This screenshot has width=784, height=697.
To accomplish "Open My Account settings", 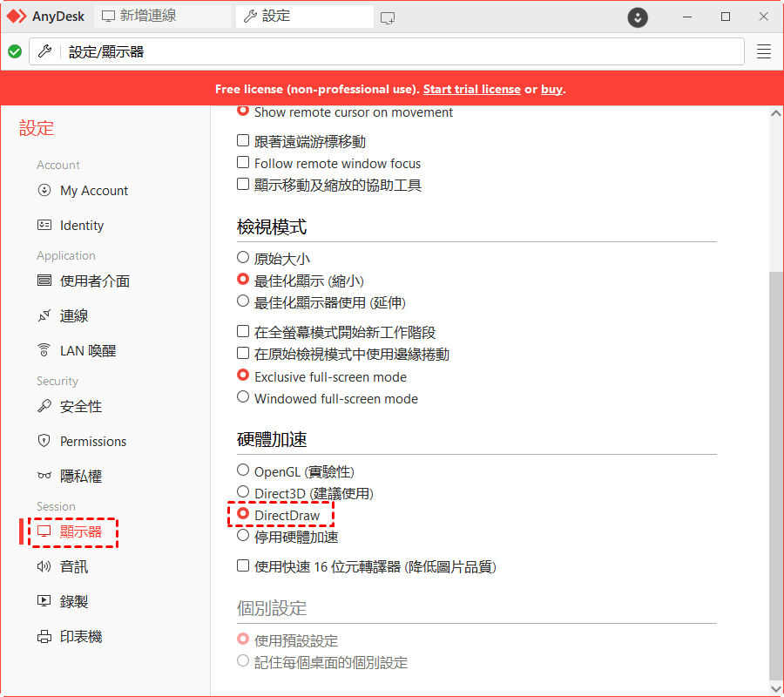I will 93,191.
